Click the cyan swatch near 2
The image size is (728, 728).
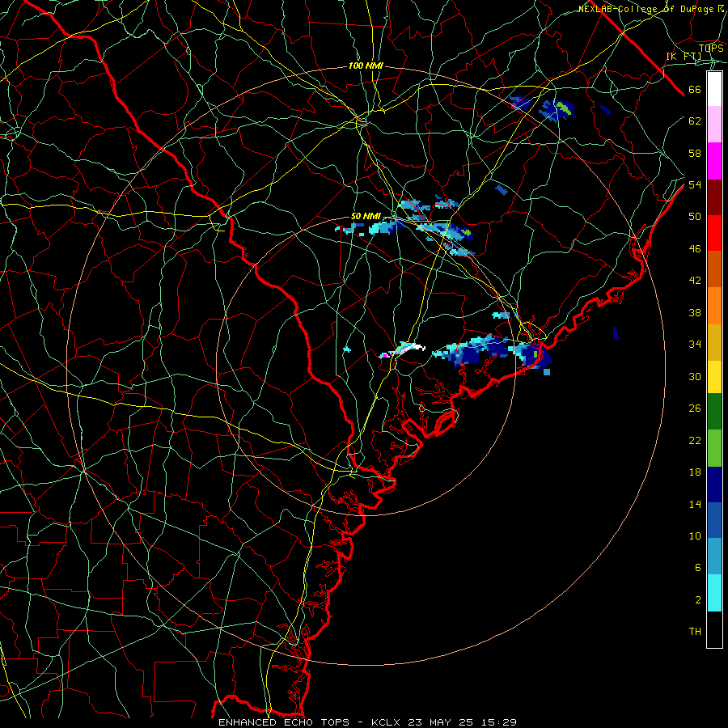pyautogui.click(x=714, y=593)
